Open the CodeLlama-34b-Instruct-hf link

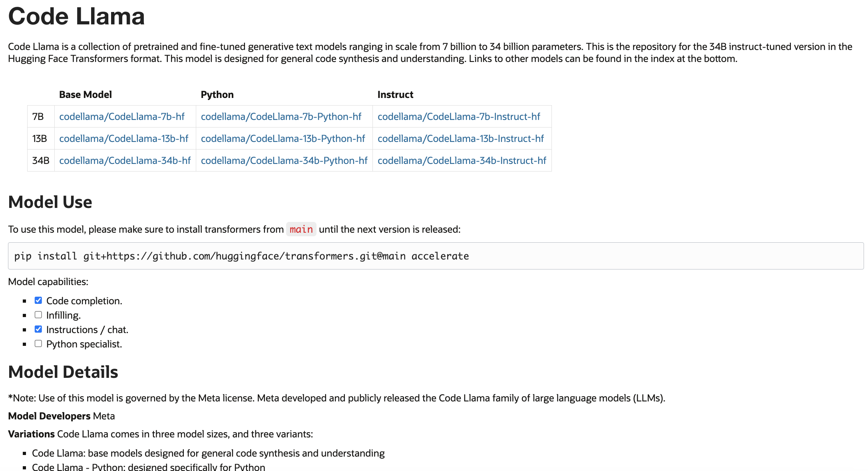(x=462, y=161)
